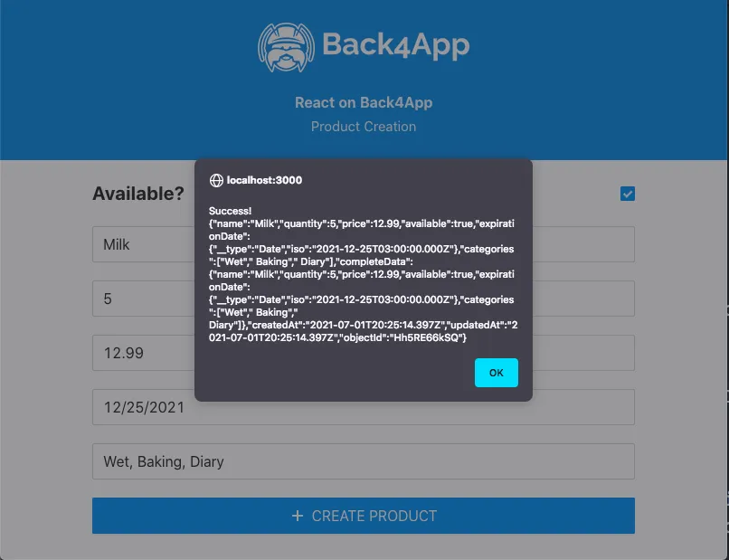Click the localhost:3000 dialog title

coord(264,180)
